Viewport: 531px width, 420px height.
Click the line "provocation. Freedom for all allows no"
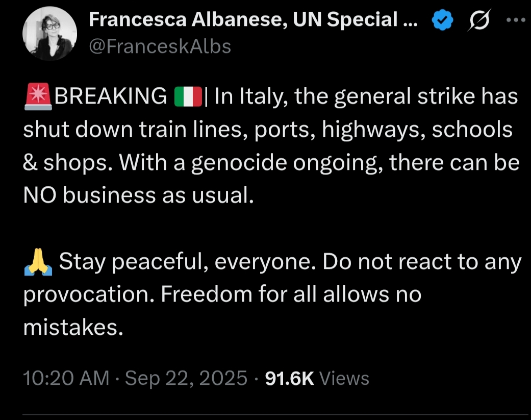222,295
